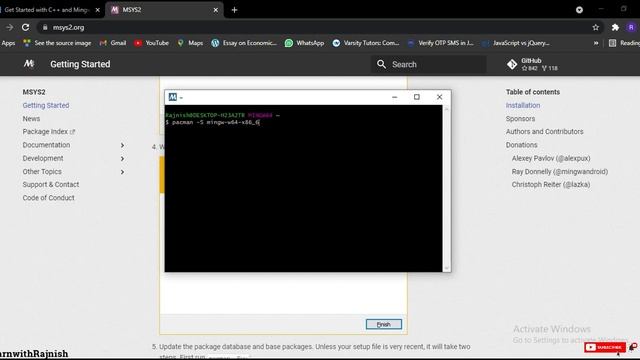Open See the source image bookmark

click(x=57, y=43)
